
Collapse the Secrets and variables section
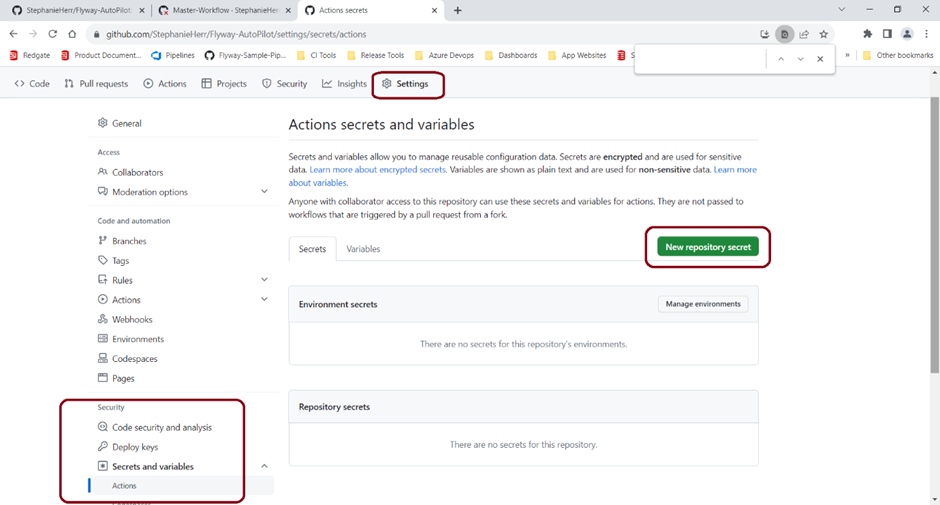click(x=264, y=466)
